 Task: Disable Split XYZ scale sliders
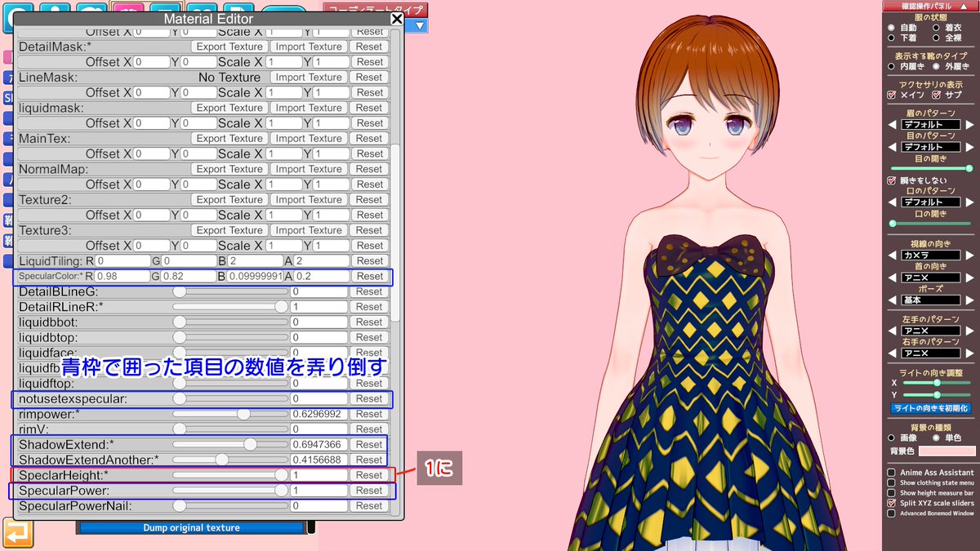pos(891,504)
